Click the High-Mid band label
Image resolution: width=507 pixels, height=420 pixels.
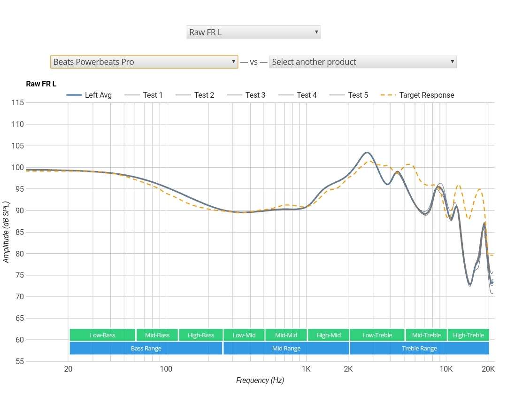[x=329, y=335]
